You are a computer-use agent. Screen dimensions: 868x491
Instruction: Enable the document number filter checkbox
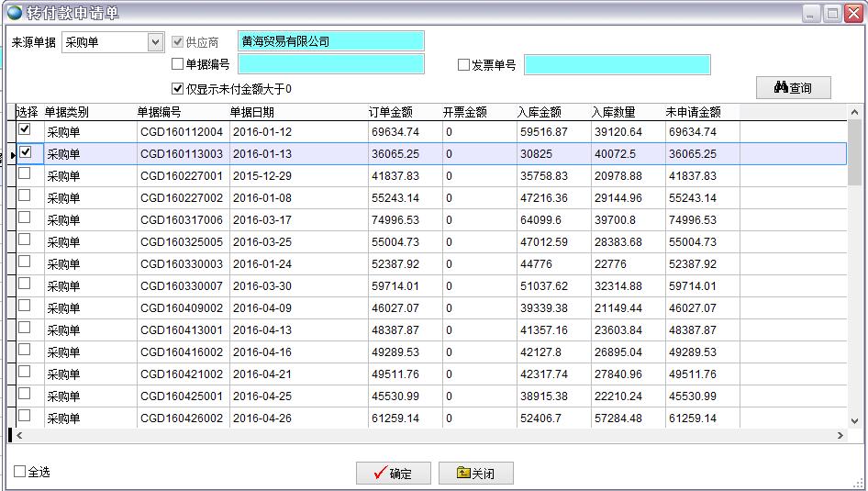tap(178, 64)
